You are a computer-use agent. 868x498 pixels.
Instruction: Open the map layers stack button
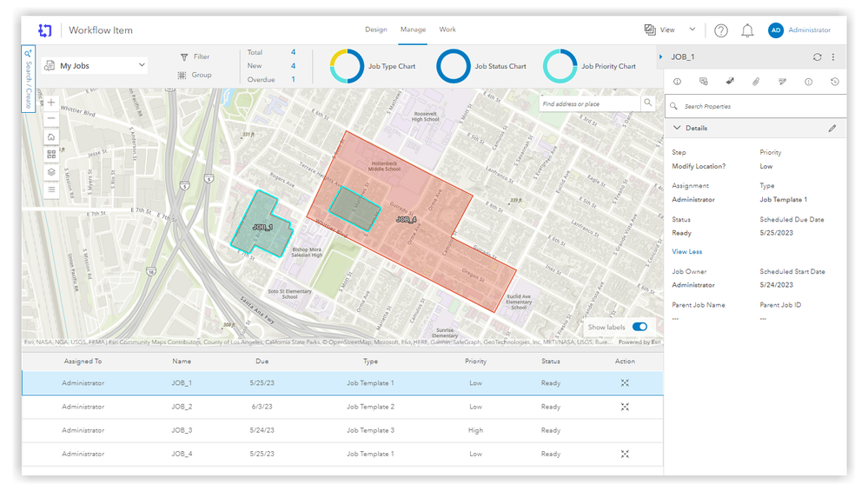pos(51,172)
